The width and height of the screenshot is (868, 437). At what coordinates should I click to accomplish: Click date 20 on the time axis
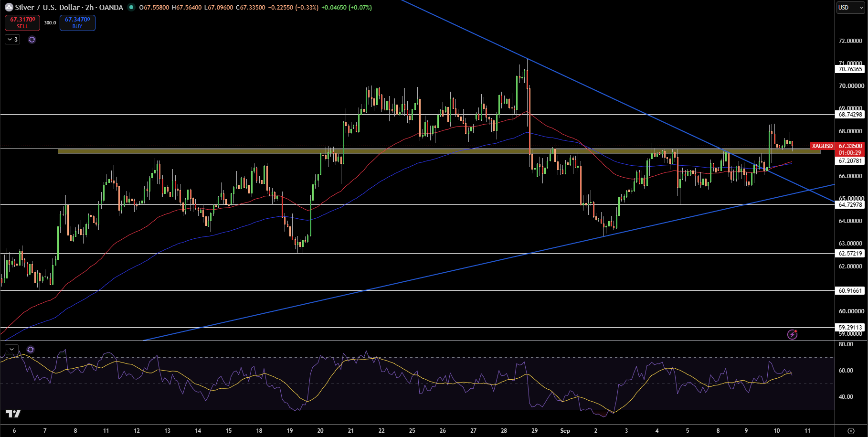[320, 431]
